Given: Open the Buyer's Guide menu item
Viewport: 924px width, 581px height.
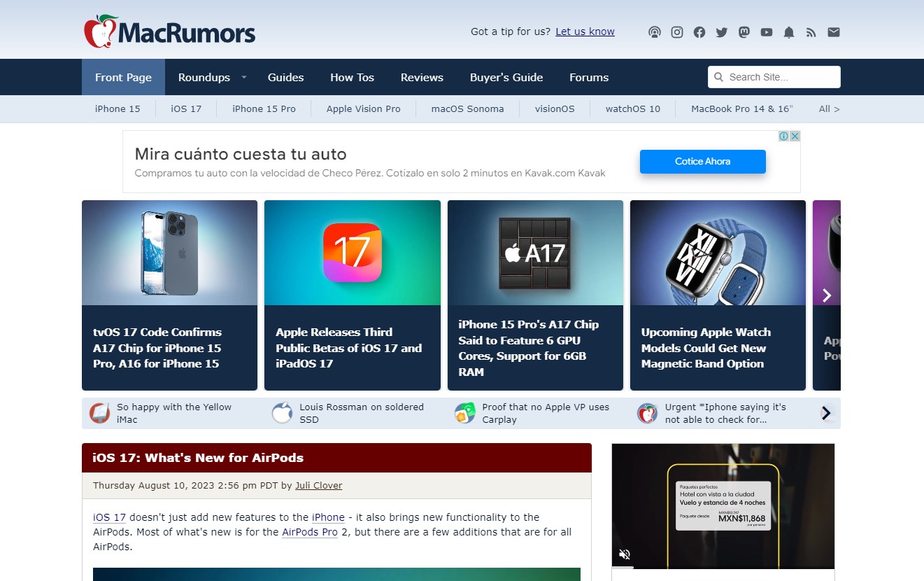Looking at the screenshot, I should pos(506,77).
